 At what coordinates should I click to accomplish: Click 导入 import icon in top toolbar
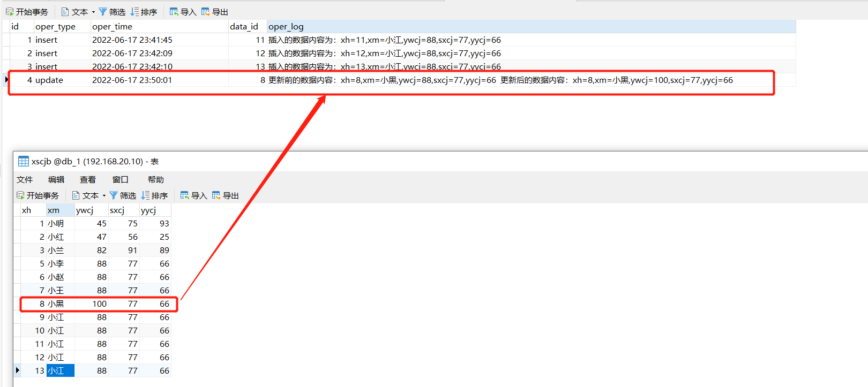(174, 12)
